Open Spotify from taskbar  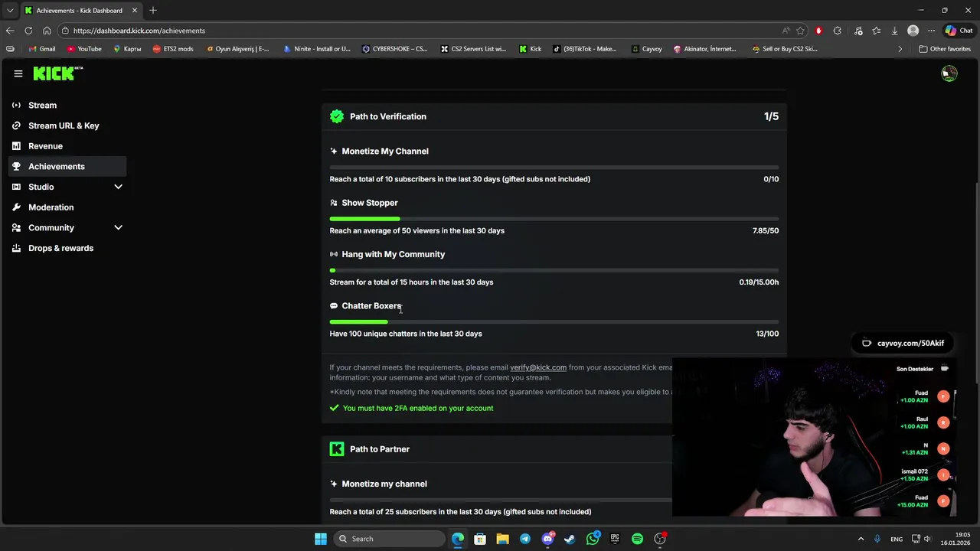[x=637, y=539]
